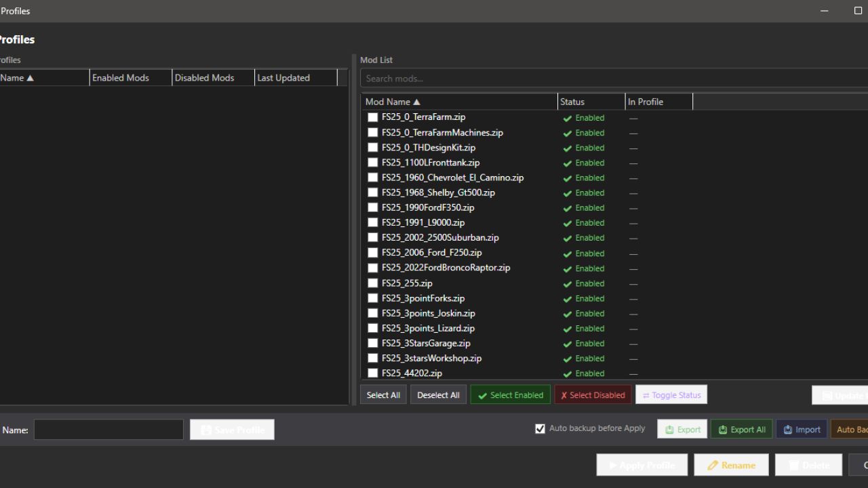Click the Save Profile disk icon

pyautogui.click(x=205, y=429)
